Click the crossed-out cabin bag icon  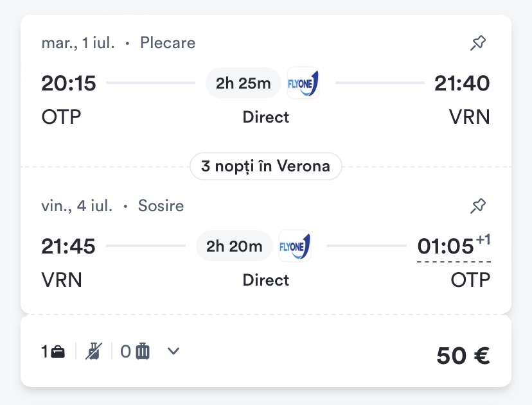[x=94, y=352]
